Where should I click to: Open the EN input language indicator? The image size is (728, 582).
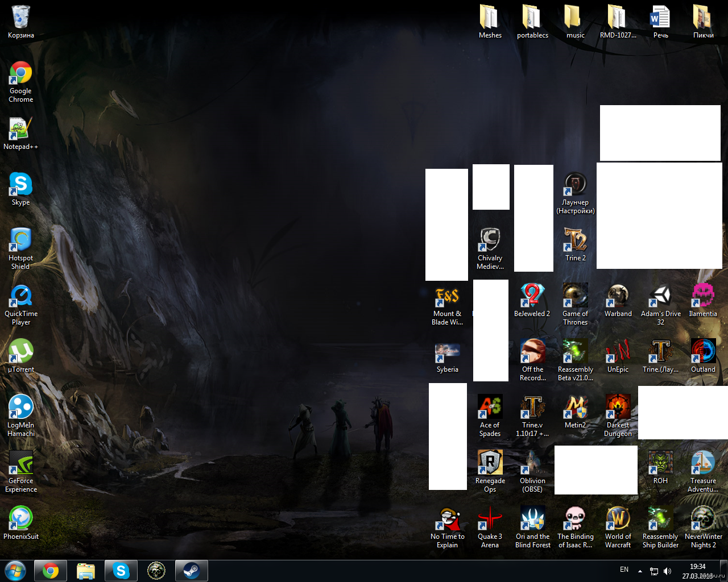point(624,569)
